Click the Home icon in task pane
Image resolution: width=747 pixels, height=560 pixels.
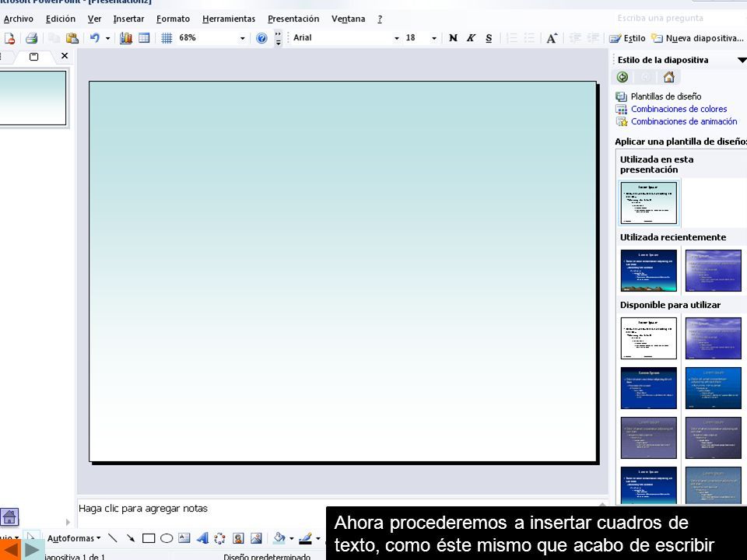(x=669, y=77)
